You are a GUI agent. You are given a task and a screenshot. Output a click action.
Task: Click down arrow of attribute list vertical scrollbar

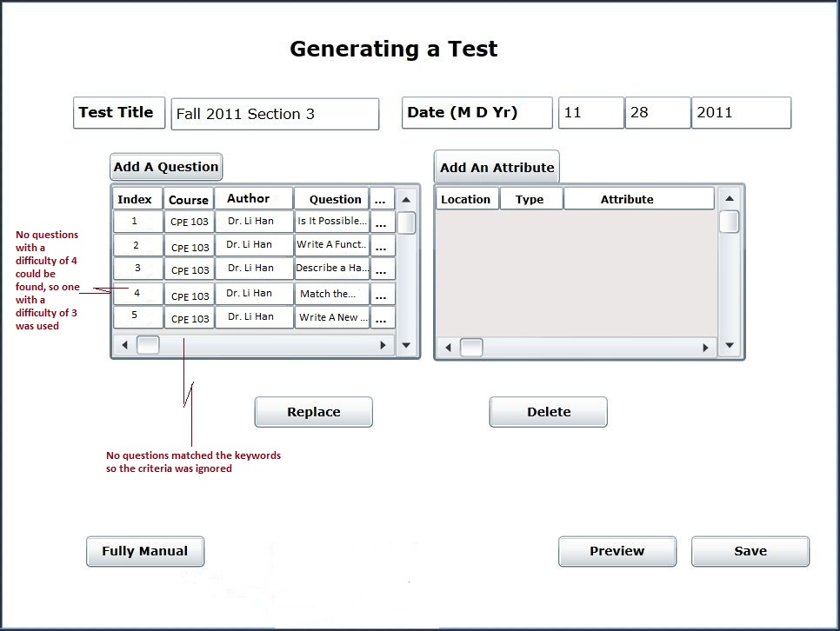pyautogui.click(x=730, y=346)
